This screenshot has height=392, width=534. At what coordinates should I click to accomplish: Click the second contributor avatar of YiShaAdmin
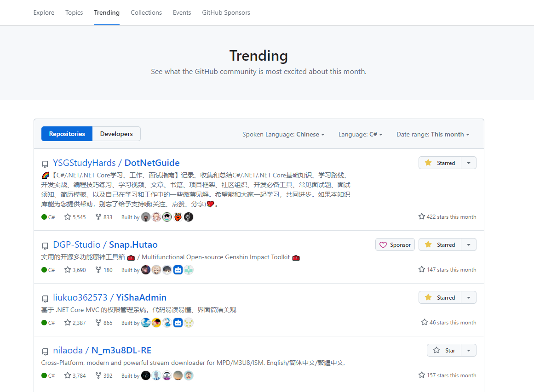click(x=156, y=323)
